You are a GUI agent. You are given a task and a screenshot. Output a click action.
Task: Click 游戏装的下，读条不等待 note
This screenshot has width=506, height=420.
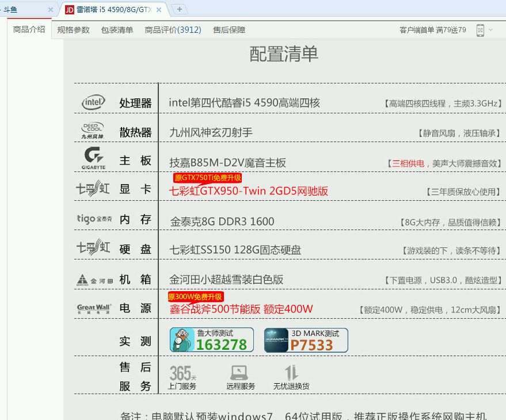click(x=451, y=251)
